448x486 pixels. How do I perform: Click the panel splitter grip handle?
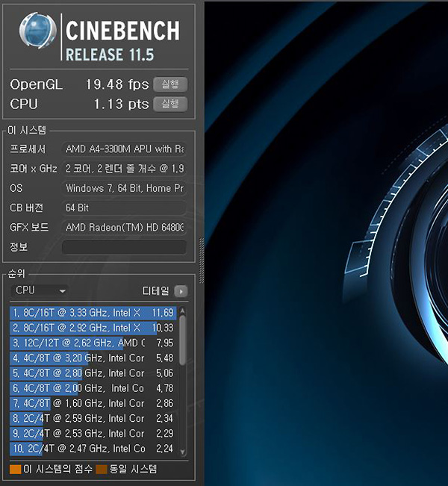click(x=202, y=261)
